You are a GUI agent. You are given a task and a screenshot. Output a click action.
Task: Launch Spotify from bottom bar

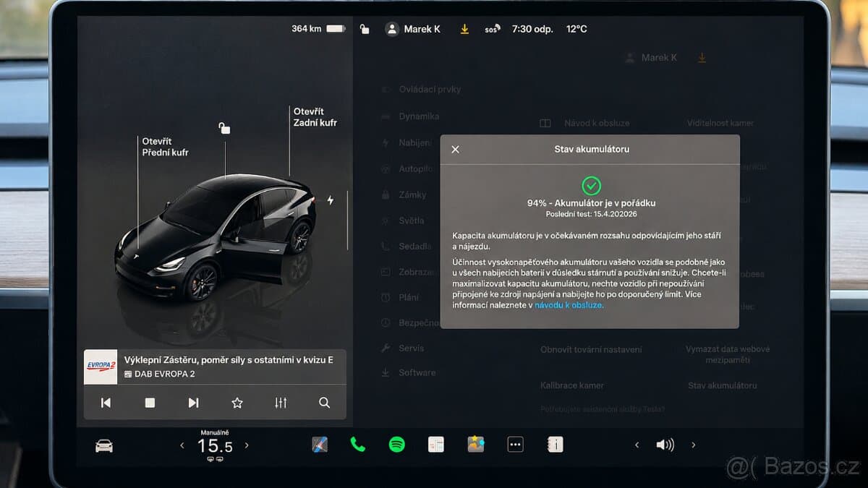pos(397,445)
